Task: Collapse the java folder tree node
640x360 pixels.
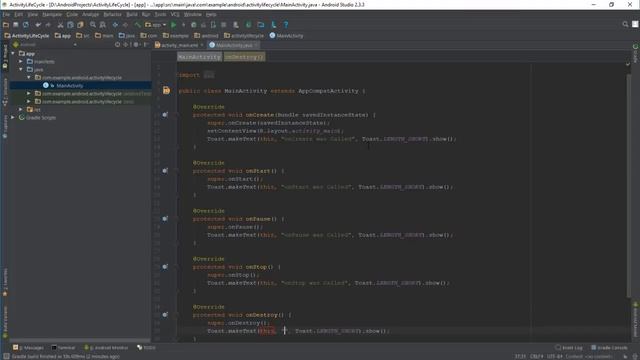Action: coord(21,69)
